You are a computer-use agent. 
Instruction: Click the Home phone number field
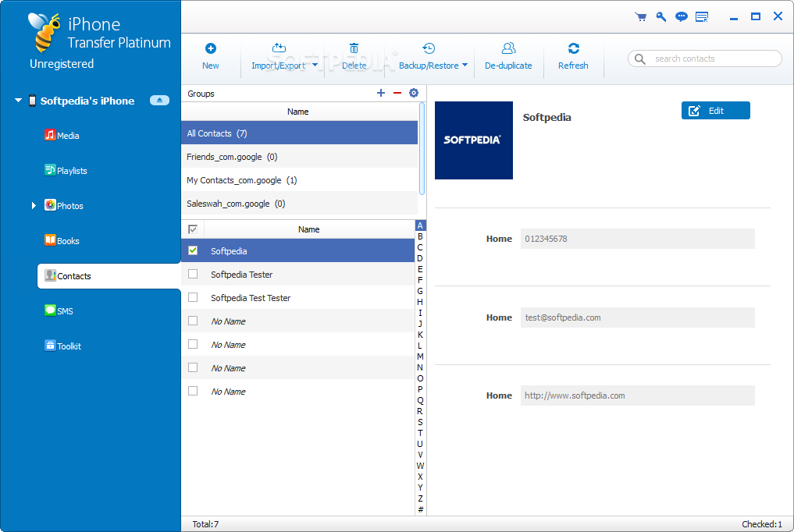638,239
